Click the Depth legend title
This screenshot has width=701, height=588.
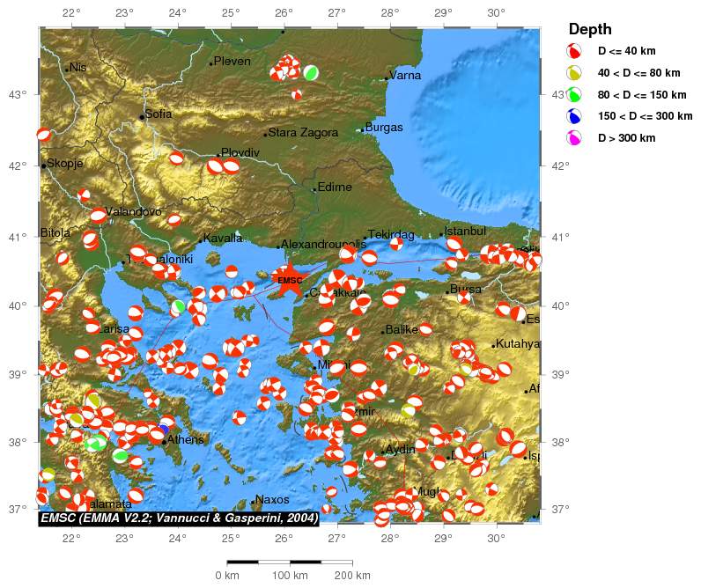590,29
